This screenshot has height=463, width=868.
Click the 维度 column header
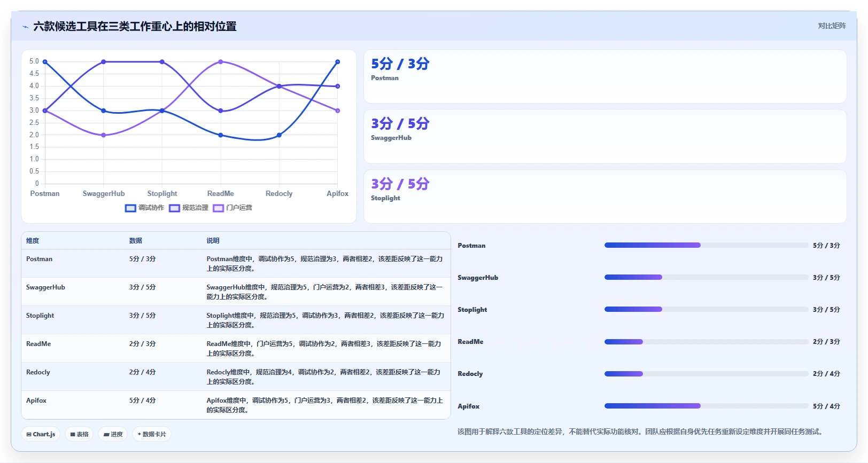tap(33, 241)
